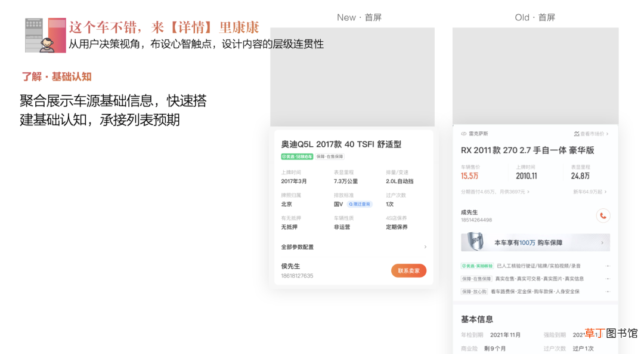Click the New · 首屏 car photo placeholder
The height and width of the screenshot is (354, 644).
point(352,77)
